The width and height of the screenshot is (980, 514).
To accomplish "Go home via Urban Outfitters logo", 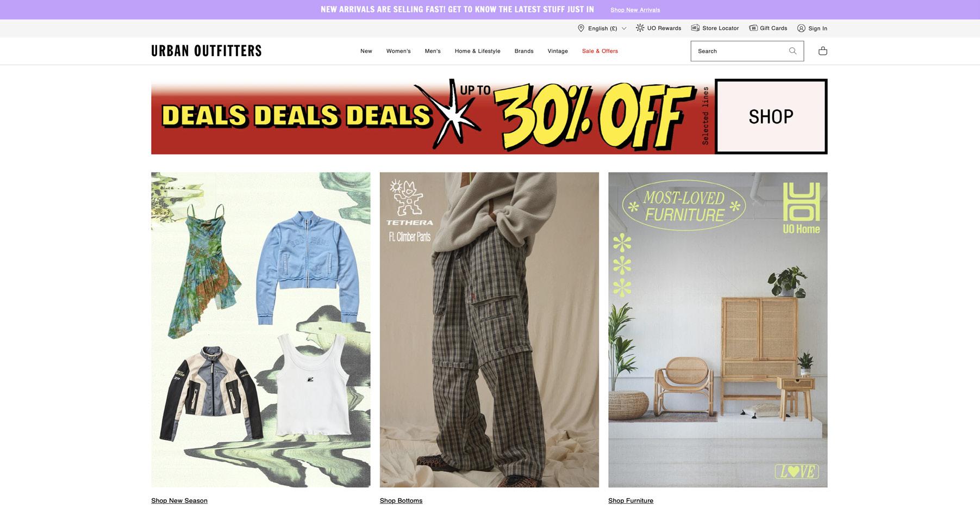I will [207, 51].
